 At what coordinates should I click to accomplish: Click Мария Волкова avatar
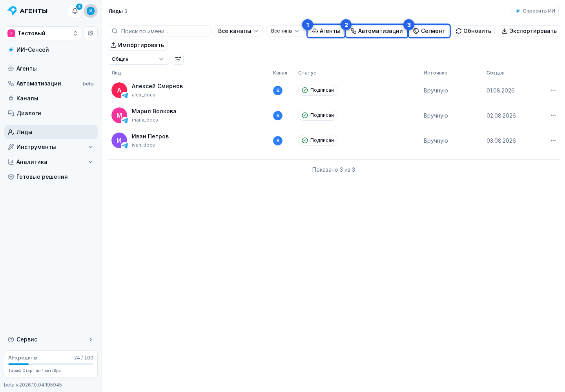pyautogui.click(x=119, y=115)
